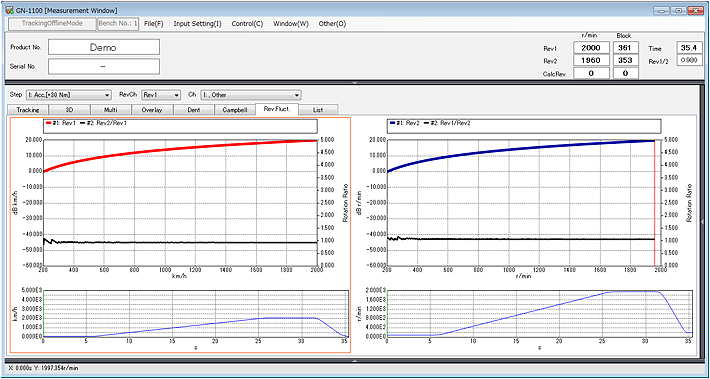Open the Input Setting(I) menu
Screen dimensions: 710x379
pos(197,24)
